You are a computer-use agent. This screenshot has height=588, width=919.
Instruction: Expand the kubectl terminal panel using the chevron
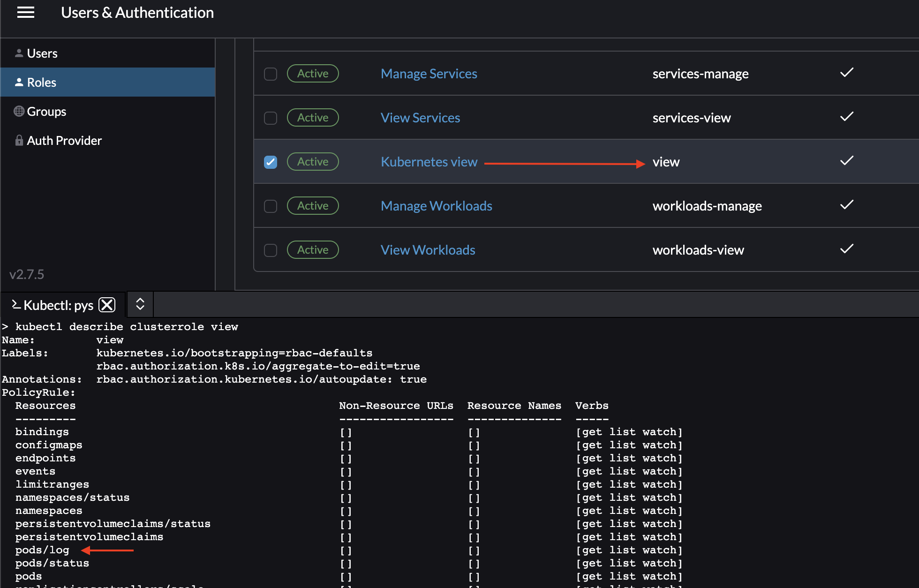140,304
